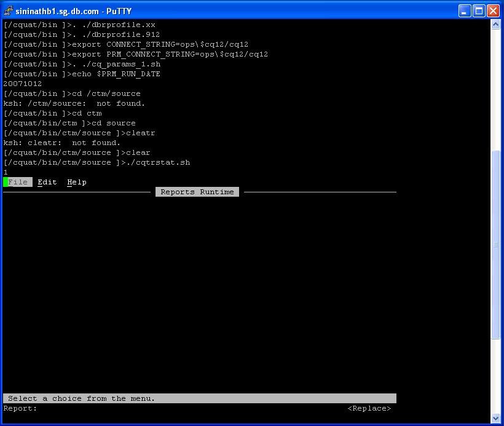This screenshot has width=504, height=426.
Task: Click the vertical scrollbar thumb
Action: (x=496, y=244)
